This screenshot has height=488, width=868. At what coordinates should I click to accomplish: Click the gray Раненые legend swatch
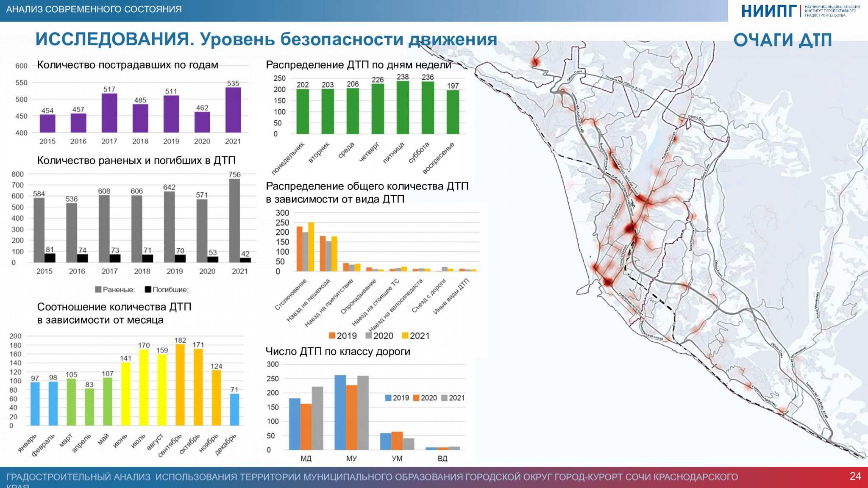[98, 289]
